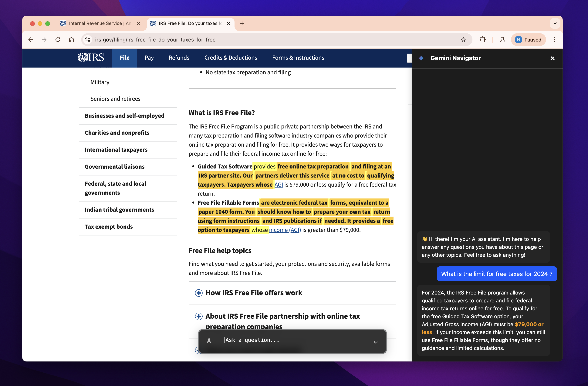Close the Gemini Navigator panel

553,58
